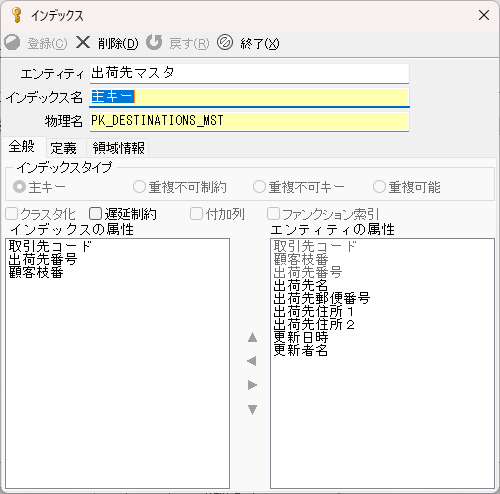Switch to the 全般 tab
This screenshot has width=500, height=494.
23,147
